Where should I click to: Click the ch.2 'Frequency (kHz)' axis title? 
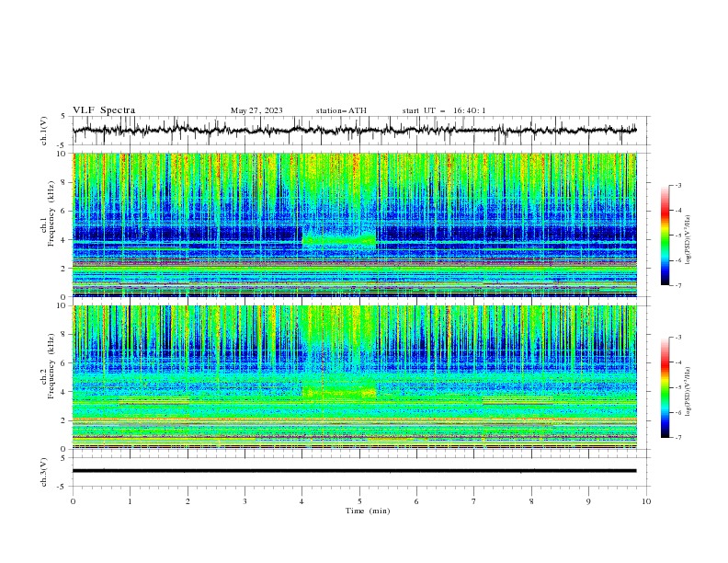(51, 366)
